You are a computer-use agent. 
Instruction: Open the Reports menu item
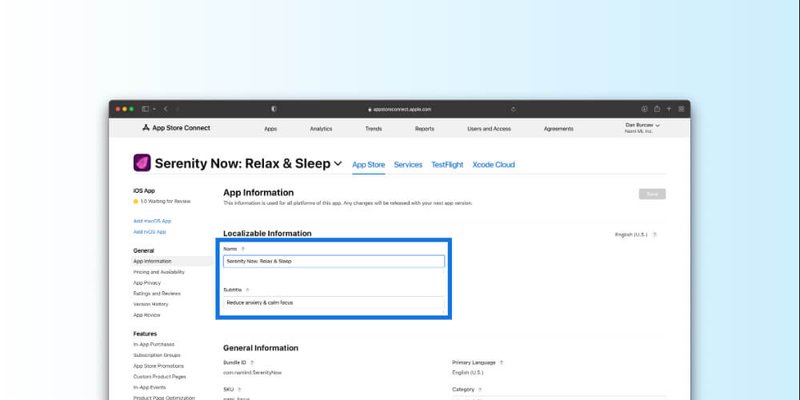[424, 129]
